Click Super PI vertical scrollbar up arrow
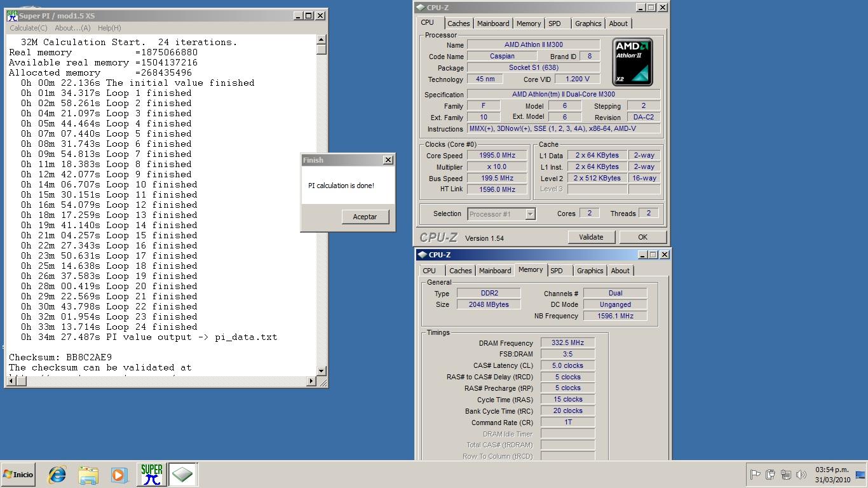 click(x=321, y=41)
